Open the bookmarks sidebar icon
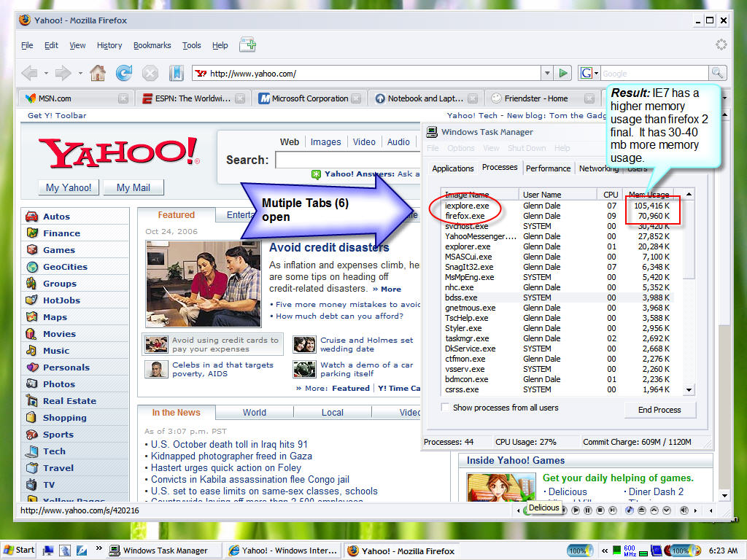This screenshot has height=560, width=747. [177, 74]
